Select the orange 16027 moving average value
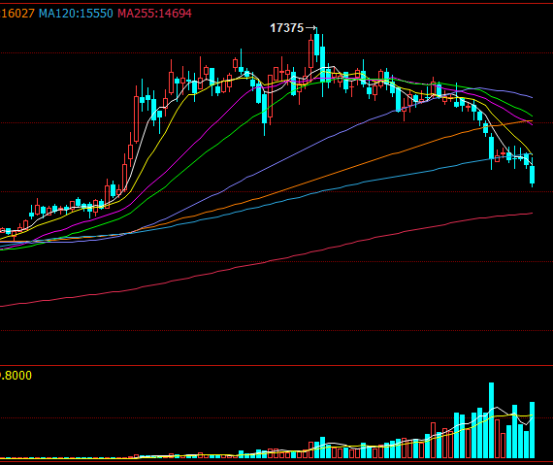 pos(17,13)
